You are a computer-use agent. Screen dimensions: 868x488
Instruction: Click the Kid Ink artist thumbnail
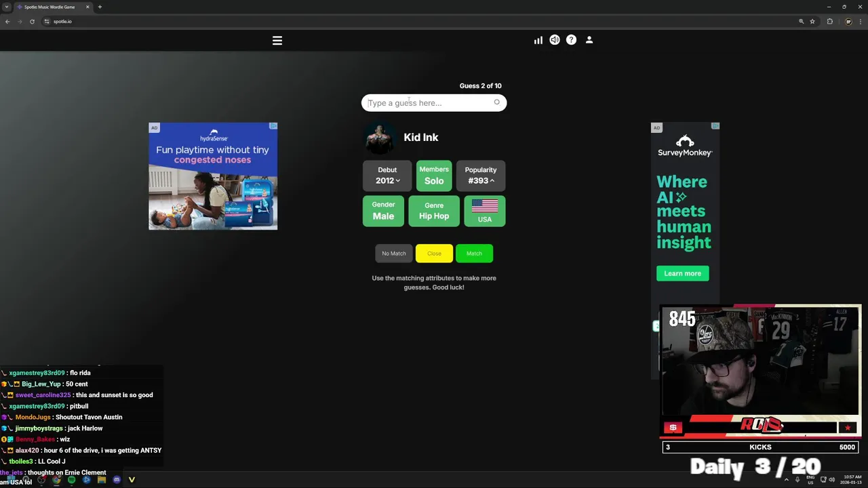(x=379, y=138)
